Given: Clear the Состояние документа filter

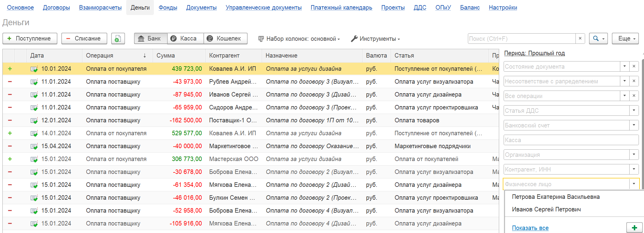Looking at the screenshot, I should coord(634,67).
